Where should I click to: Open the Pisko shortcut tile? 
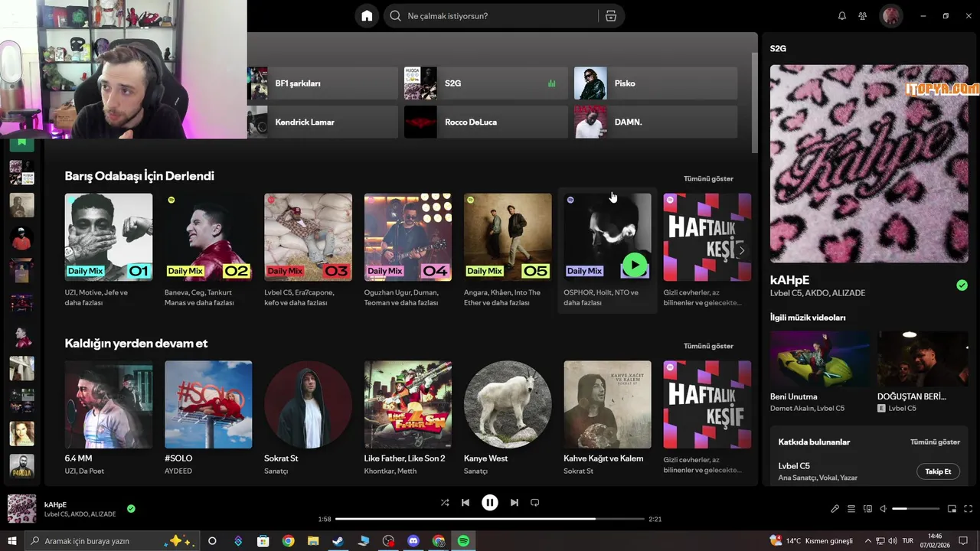[656, 83]
